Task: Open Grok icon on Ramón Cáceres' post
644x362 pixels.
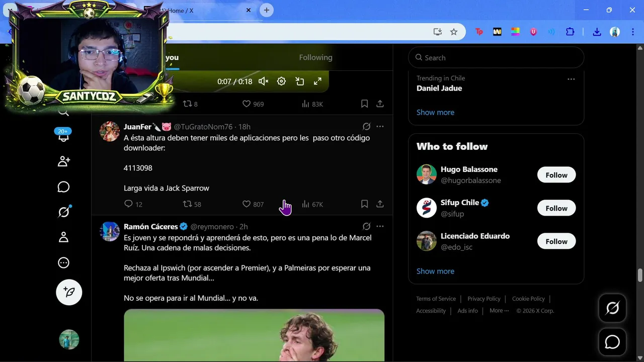Action: 366,226
